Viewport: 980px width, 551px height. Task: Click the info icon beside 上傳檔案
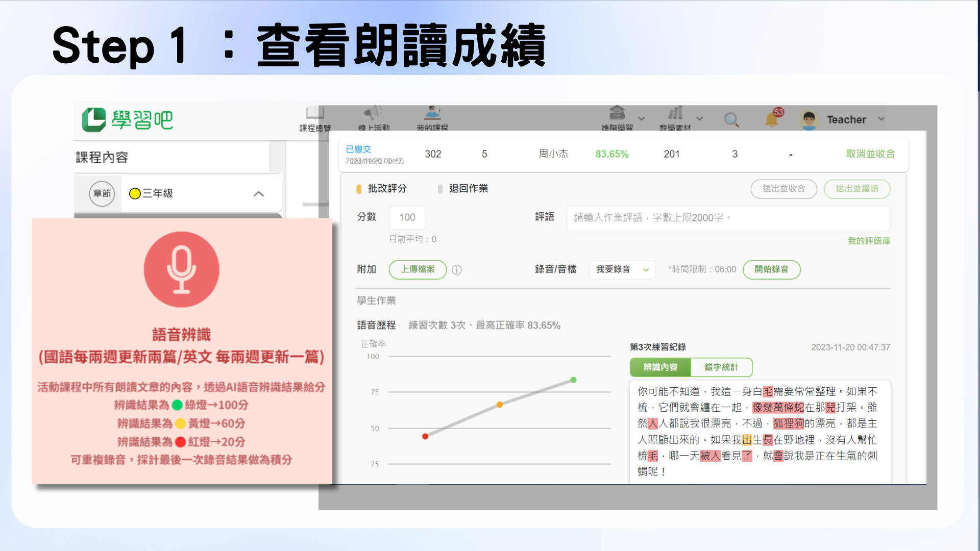(x=457, y=270)
